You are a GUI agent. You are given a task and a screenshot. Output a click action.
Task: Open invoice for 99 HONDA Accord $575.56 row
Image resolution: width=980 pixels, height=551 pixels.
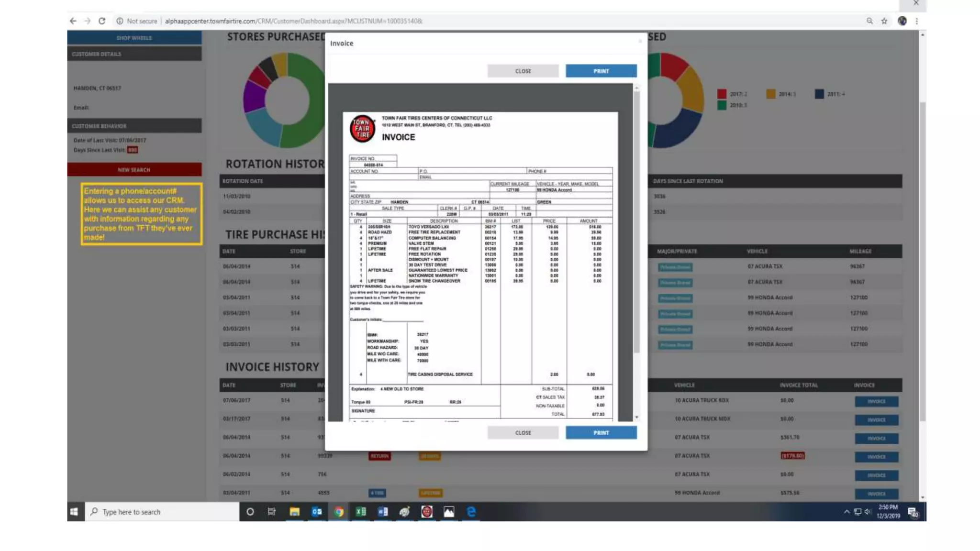click(x=876, y=494)
